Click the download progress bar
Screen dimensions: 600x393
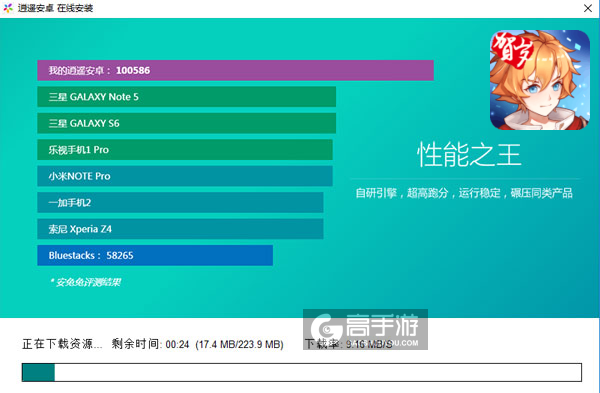point(302,372)
